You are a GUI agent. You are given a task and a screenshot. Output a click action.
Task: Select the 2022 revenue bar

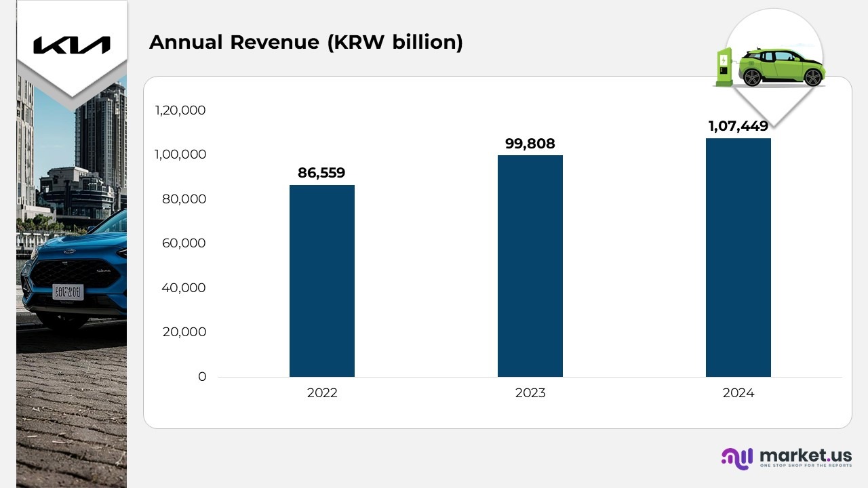[322, 281]
